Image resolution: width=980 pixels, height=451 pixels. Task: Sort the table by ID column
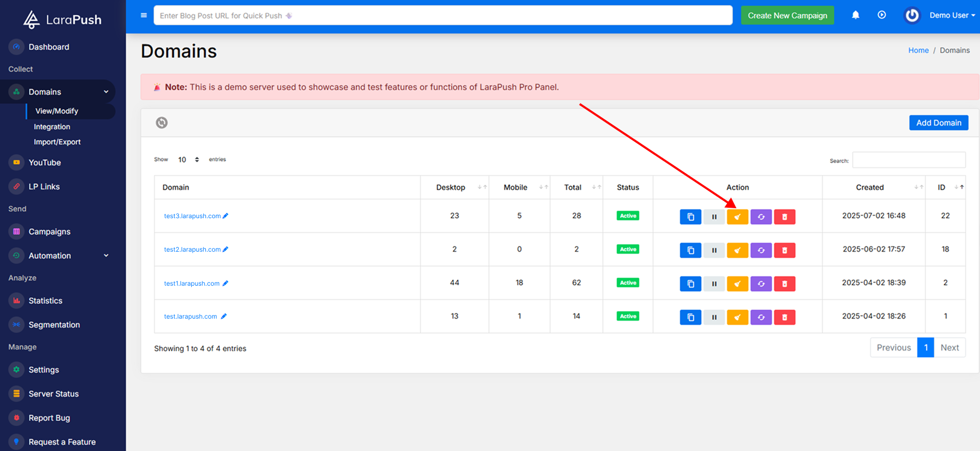(946, 187)
